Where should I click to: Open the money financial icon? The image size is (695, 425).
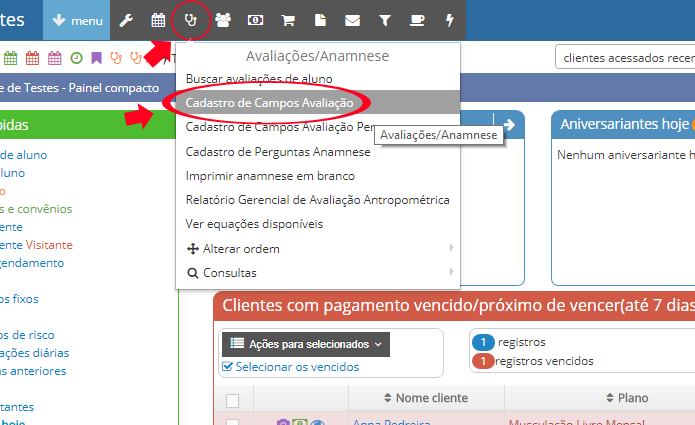click(256, 20)
